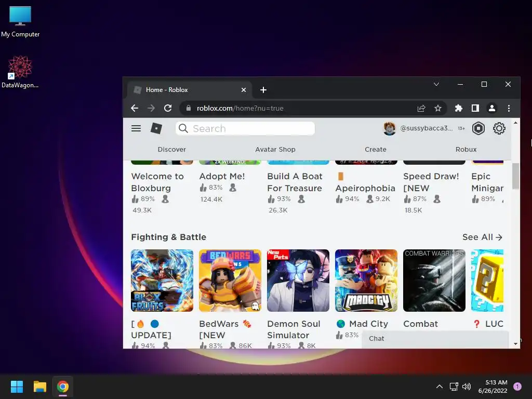The height and width of the screenshot is (399, 532).
Task: Switch to the Home - Roblox browser tab
Action: 189,90
